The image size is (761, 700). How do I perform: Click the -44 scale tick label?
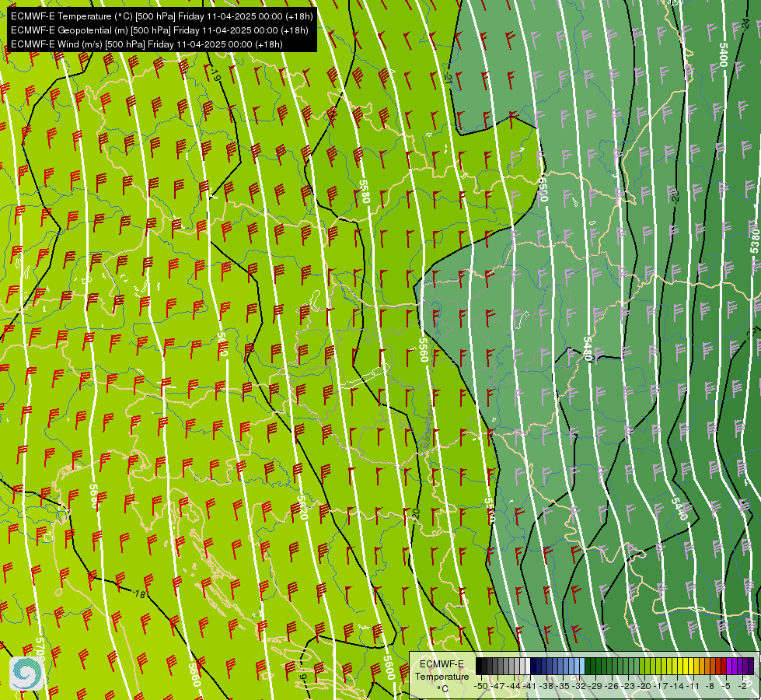pos(514,687)
